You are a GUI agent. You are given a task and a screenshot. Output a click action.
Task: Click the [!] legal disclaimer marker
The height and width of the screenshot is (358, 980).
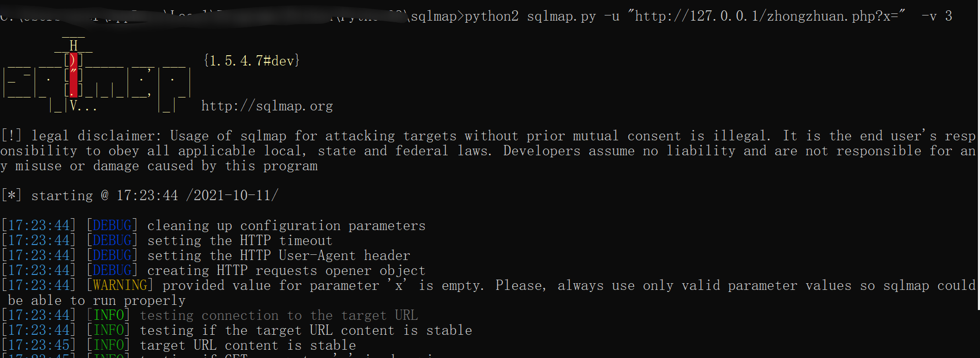coord(11,136)
